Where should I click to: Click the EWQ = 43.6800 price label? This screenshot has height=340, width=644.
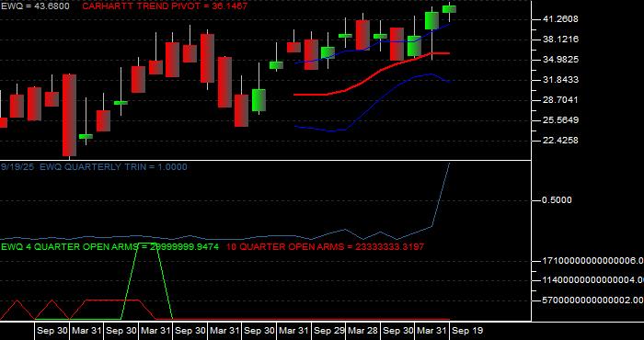point(35,6)
